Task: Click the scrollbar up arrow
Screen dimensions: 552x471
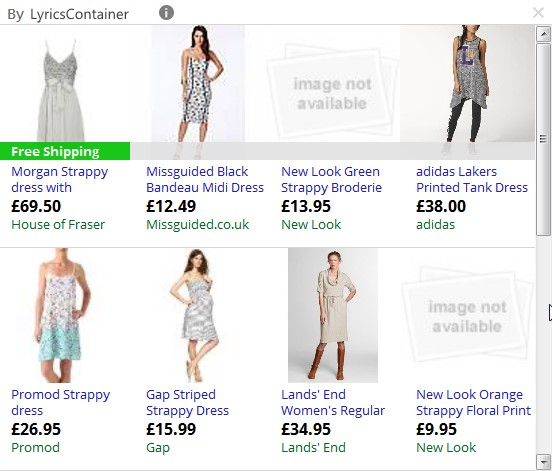Action: click(x=544, y=34)
